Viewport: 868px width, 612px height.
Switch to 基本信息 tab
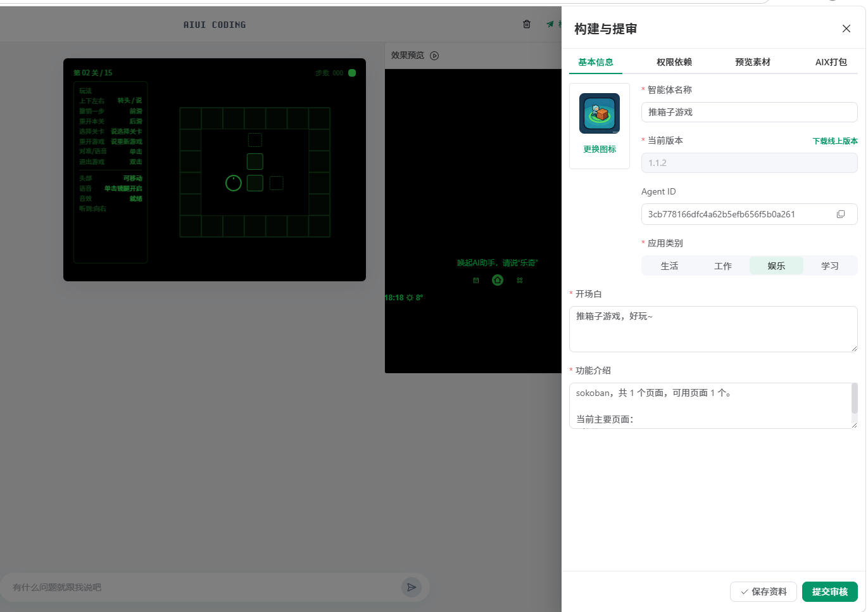pos(595,62)
